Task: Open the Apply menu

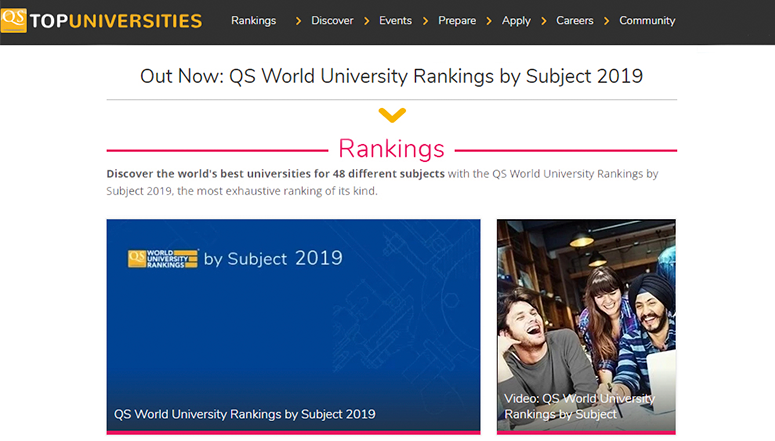Action: coord(516,21)
